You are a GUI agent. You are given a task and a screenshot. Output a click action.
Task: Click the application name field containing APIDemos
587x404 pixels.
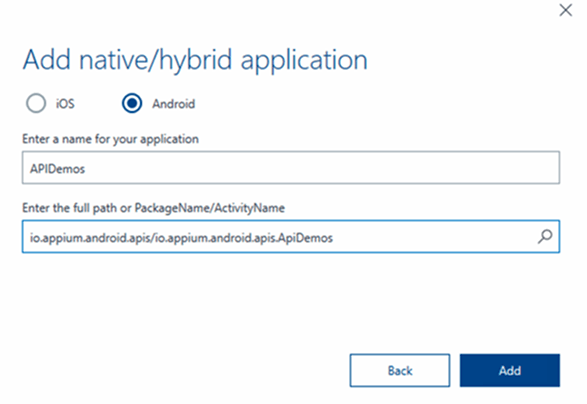[291, 167]
